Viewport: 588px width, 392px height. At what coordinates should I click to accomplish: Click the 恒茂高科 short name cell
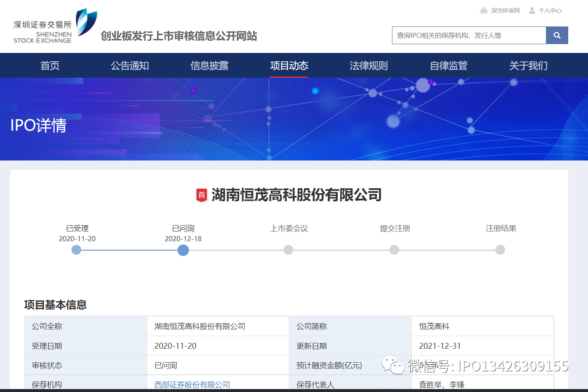[x=482, y=326]
